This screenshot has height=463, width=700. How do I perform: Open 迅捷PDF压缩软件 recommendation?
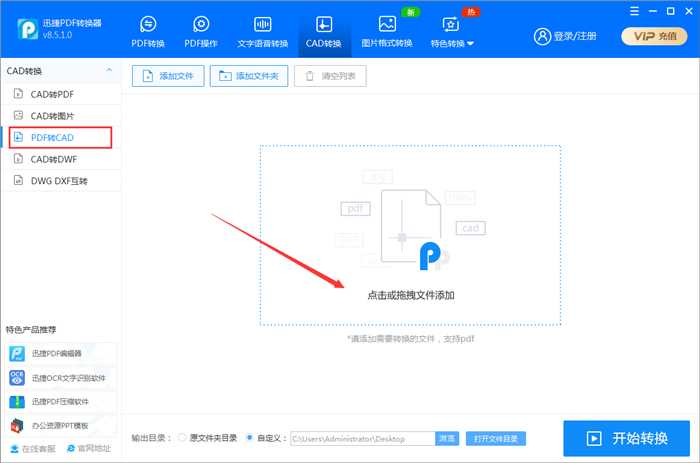point(61,402)
